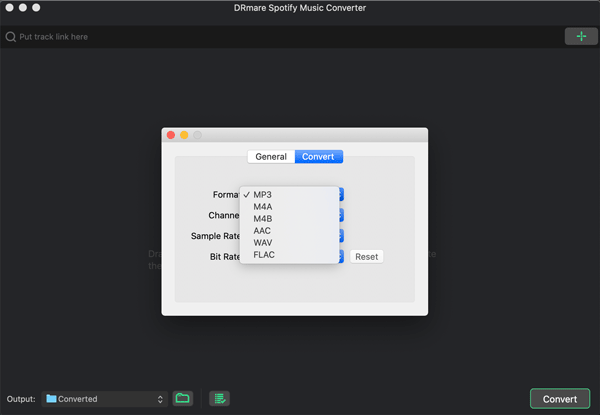The height and width of the screenshot is (415, 600).
Task: Open the Format dropdown arrow
Action: point(341,195)
